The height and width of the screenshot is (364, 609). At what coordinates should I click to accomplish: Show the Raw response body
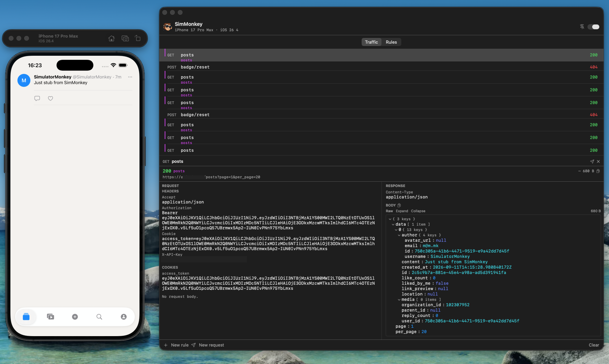coord(389,211)
